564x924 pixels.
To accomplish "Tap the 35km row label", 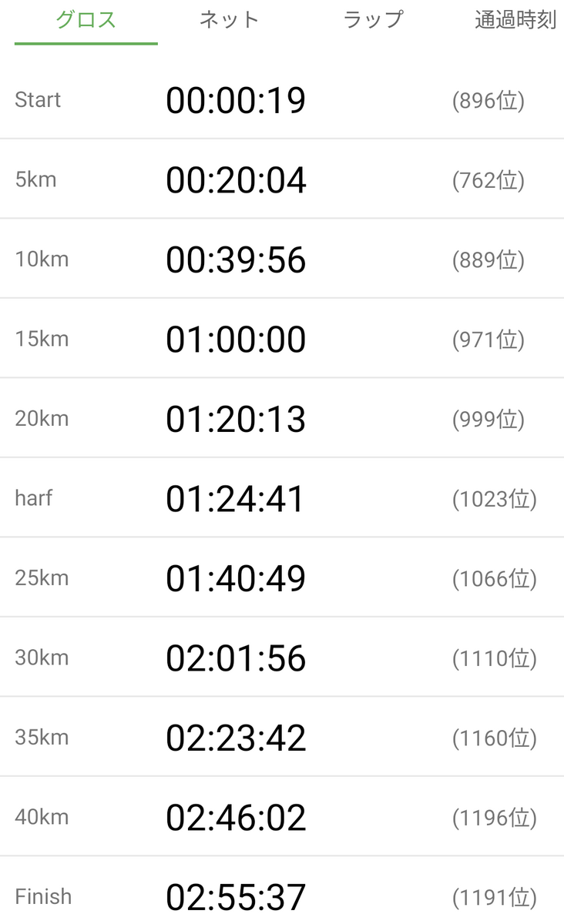I will (x=42, y=738).
